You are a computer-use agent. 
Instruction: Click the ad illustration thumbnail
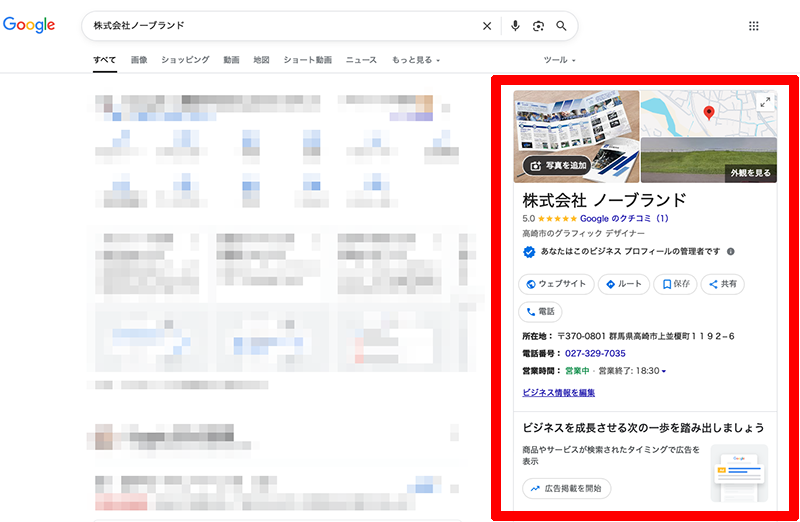click(739, 473)
